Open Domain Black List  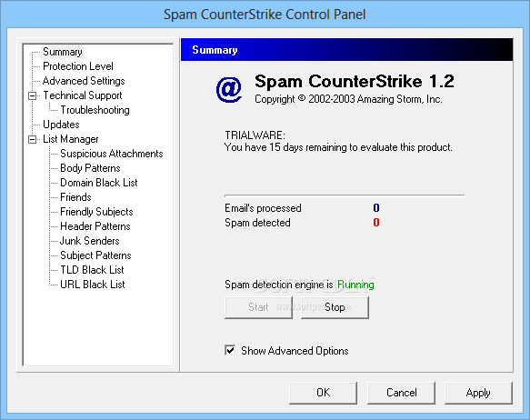point(99,183)
